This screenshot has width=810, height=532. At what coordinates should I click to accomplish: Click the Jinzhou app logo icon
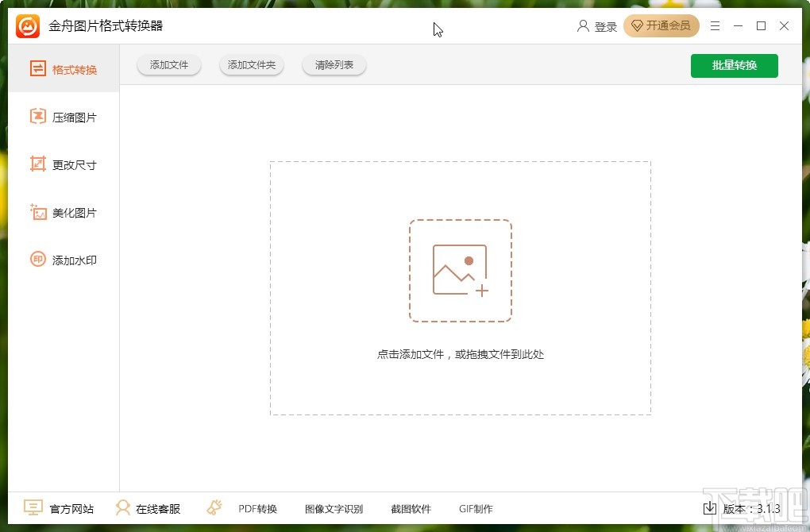click(x=25, y=25)
